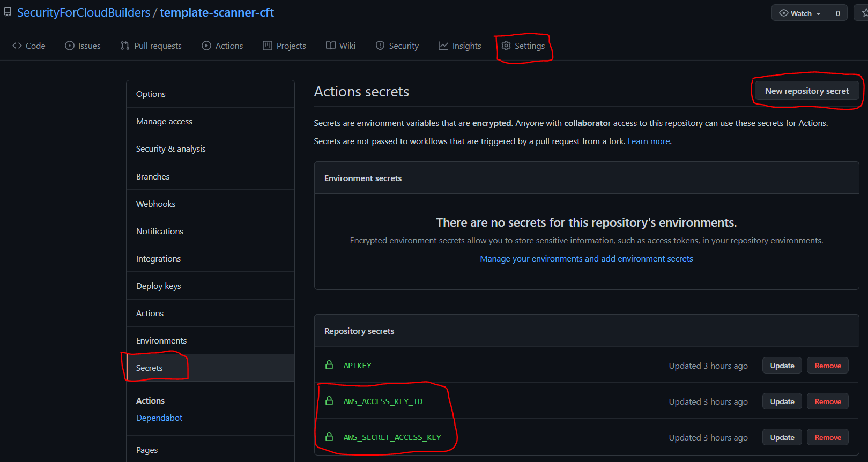Open the Settings tab
The width and height of the screenshot is (868, 462).
tap(523, 46)
